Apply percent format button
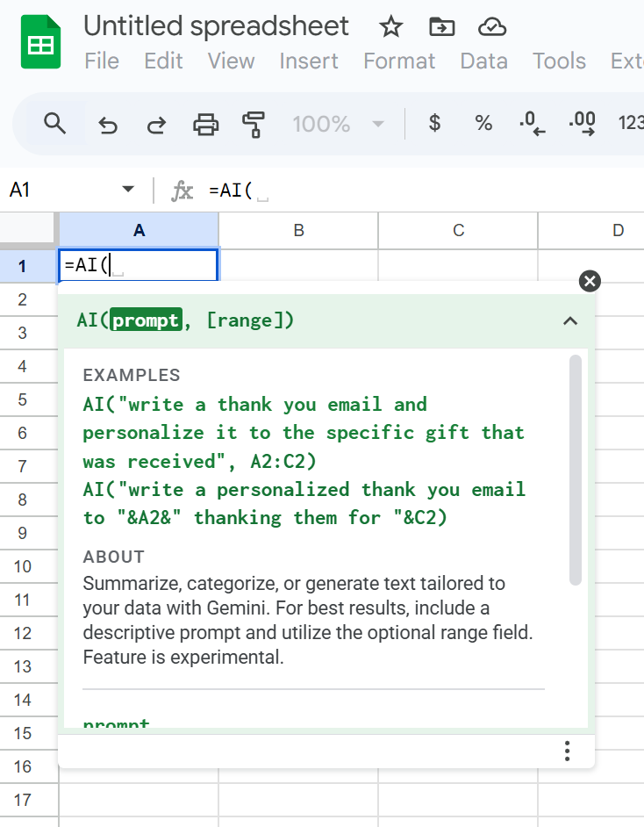This screenshot has height=827, width=644. click(x=483, y=124)
